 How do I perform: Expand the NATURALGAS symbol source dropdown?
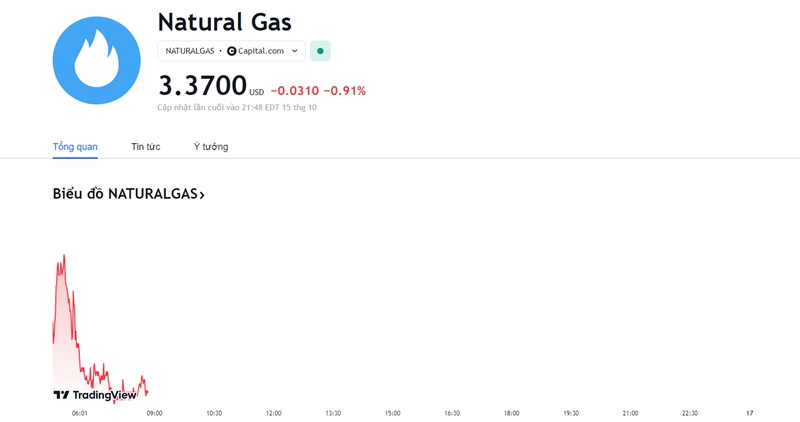[232, 51]
